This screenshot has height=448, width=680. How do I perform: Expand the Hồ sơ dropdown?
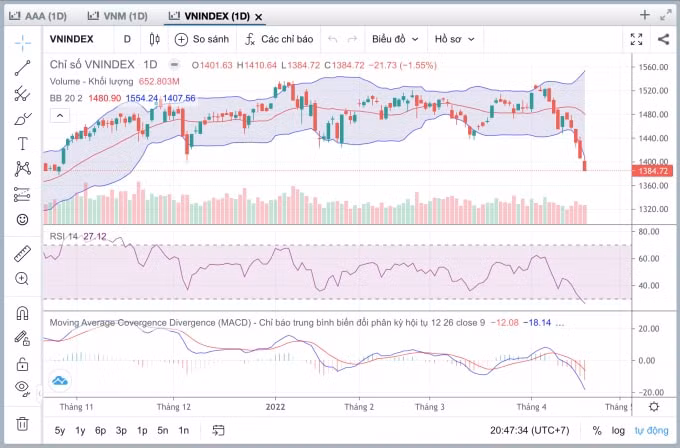tap(454, 39)
